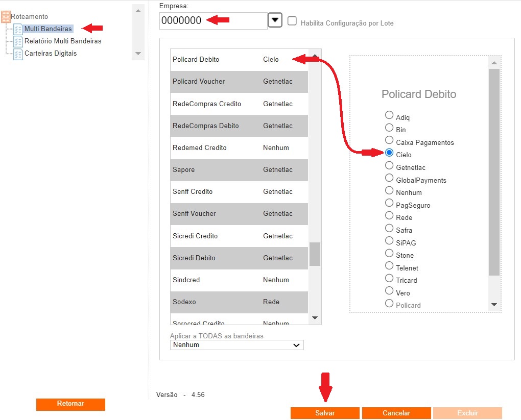The image size is (521, 420).
Task: Select the Sicredi Credito row
Action: [239, 236]
